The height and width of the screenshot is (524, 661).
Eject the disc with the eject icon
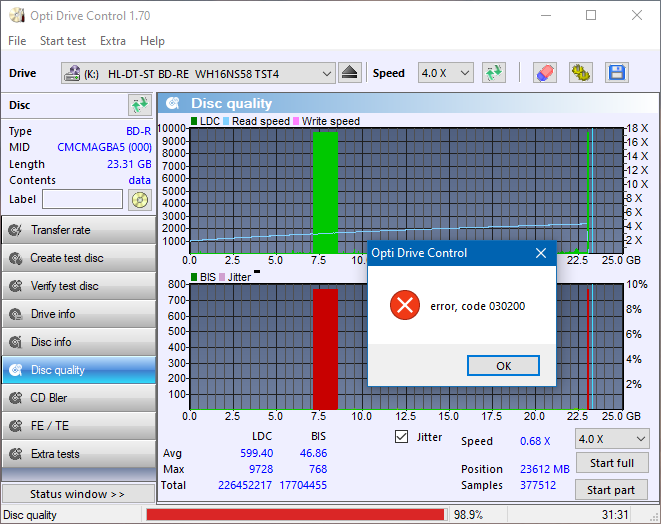349,73
